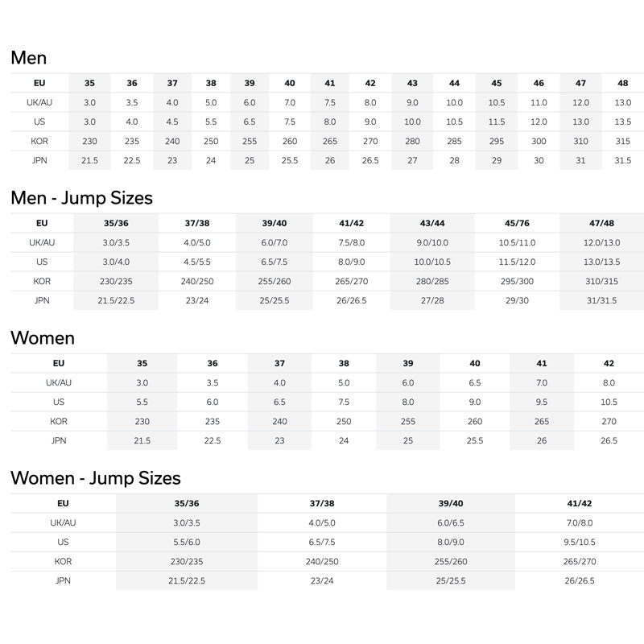This screenshot has width=644, height=644.
Task: Click the 295/300 KOR cell in Men Jump Sizes
Action: (516, 281)
